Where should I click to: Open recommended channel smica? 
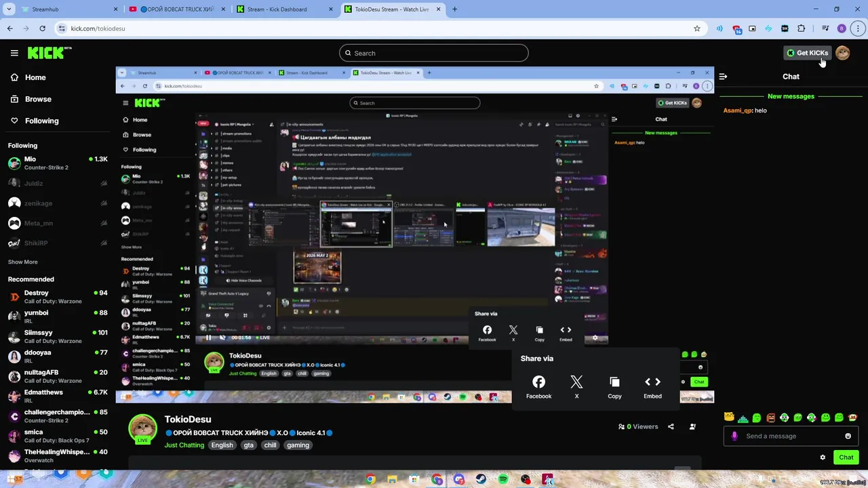pyautogui.click(x=58, y=436)
